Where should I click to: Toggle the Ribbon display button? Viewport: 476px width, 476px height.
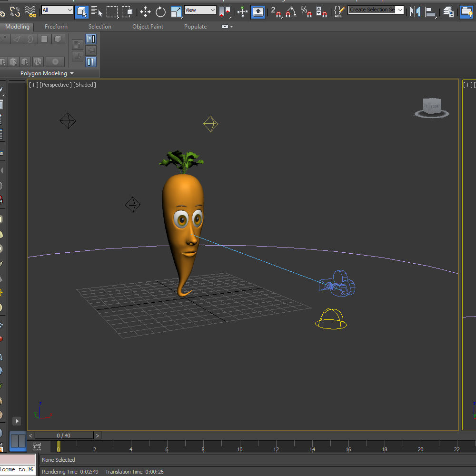466,12
